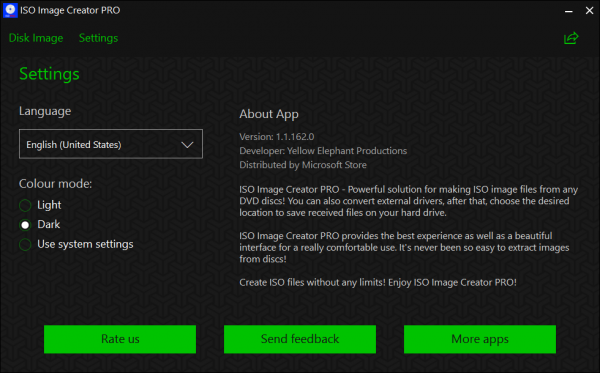Switch to the Disk Image tab
Viewport: 600px width, 373px height.
point(36,38)
